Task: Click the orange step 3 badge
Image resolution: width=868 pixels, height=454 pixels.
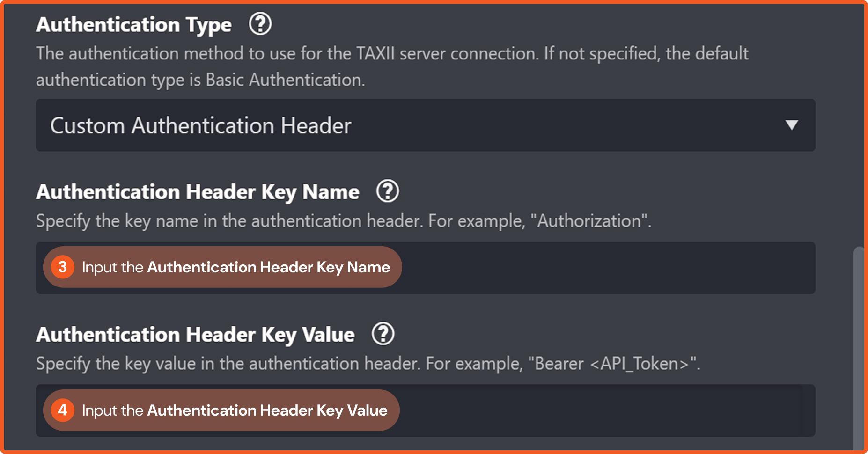Action: (x=62, y=267)
